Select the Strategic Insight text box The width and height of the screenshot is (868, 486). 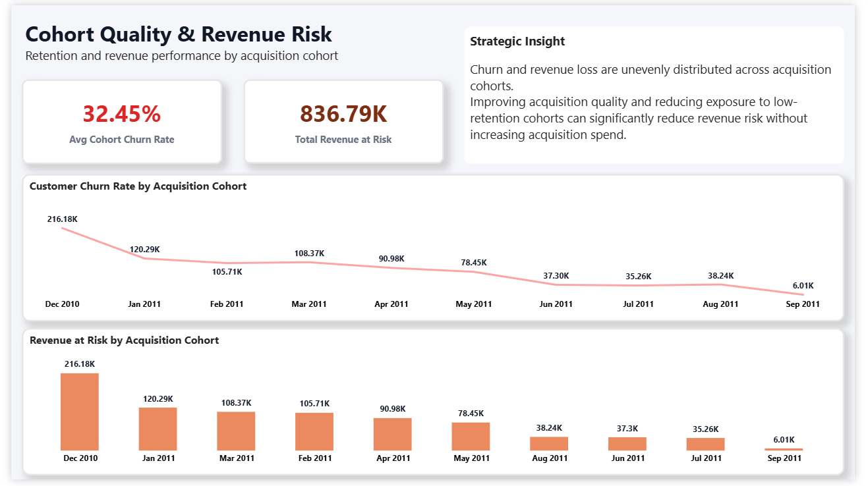tap(654, 94)
